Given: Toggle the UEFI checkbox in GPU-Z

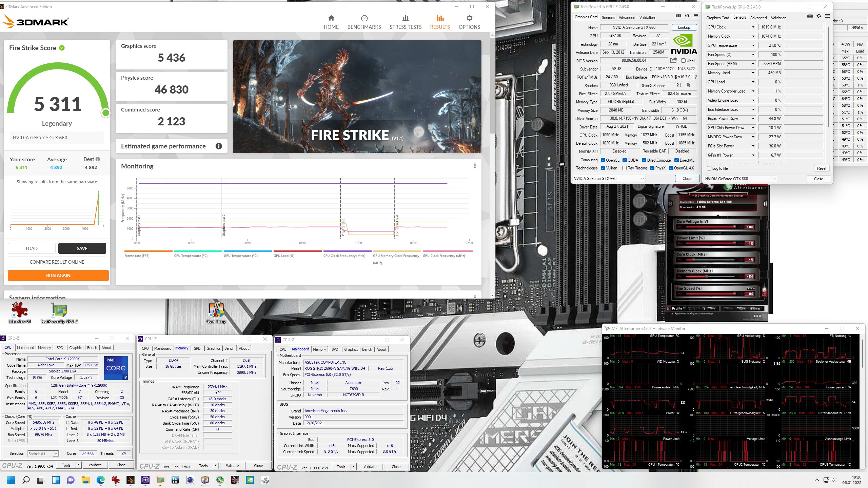Looking at the screenshot, I should pos(684,61).
